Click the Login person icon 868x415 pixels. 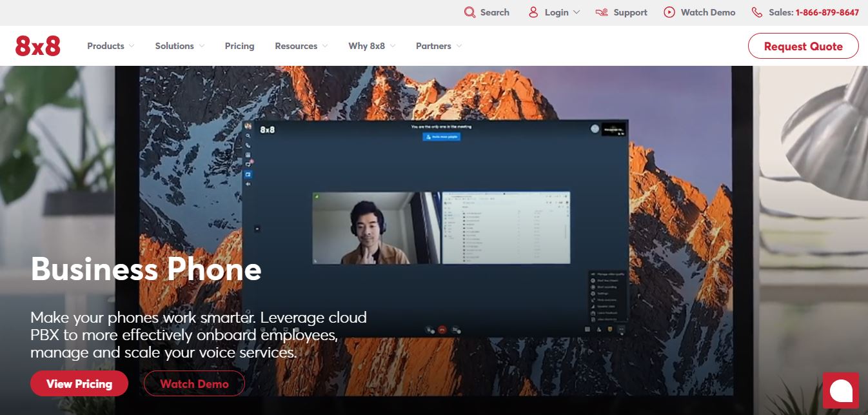pos(533,12)
